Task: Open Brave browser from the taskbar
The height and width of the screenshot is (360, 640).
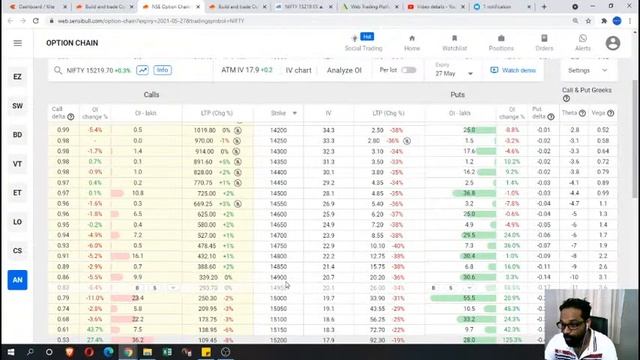Action: pyautogui.click(x=69, y=352)
